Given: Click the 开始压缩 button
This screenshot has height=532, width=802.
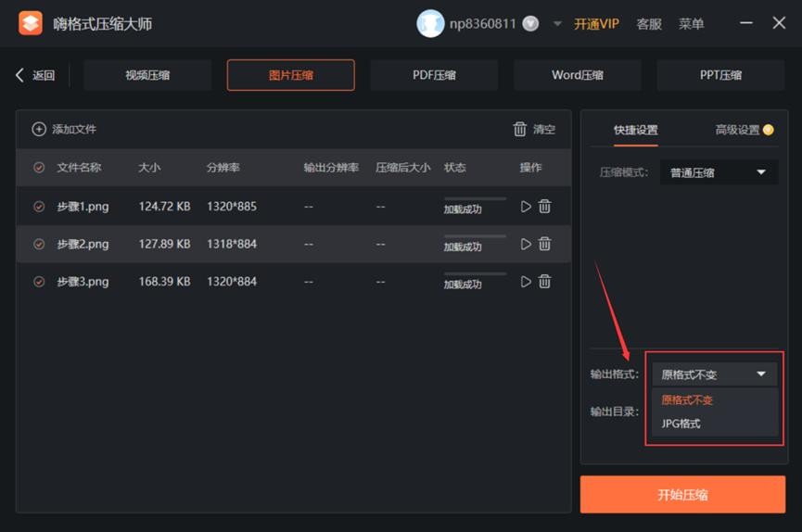Looking at the screenshot, I should [x=682, y=495].
